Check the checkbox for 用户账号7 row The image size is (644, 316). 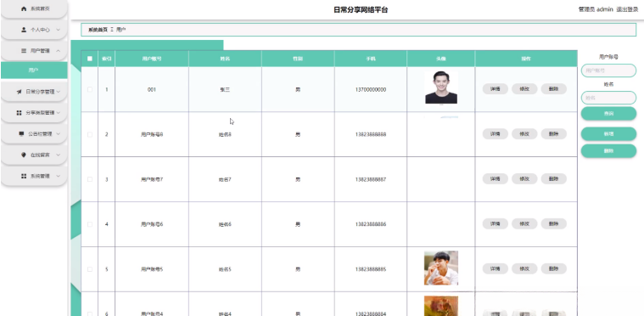(x=90, y=179)
